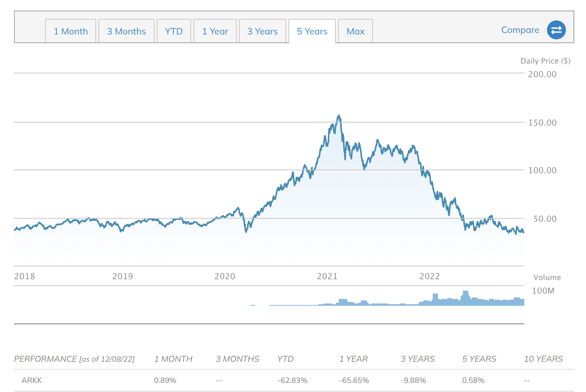The image size is (586, 392).
Task: Click the 2019 axis label
Action: click(x=123, y=276)
